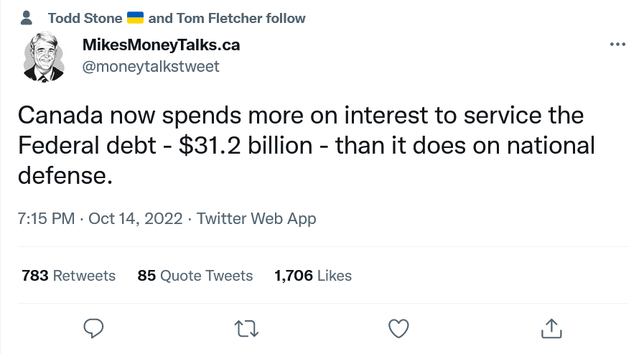Number 1,706 in likes count
The height and width of the screenshot is (354, 644).
[x=294, y=276]
